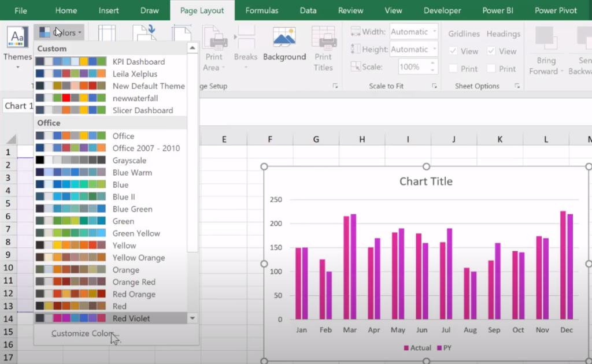Enable Gridlines Print checkbox
The image size is (592, 364).
click(454, 68)
